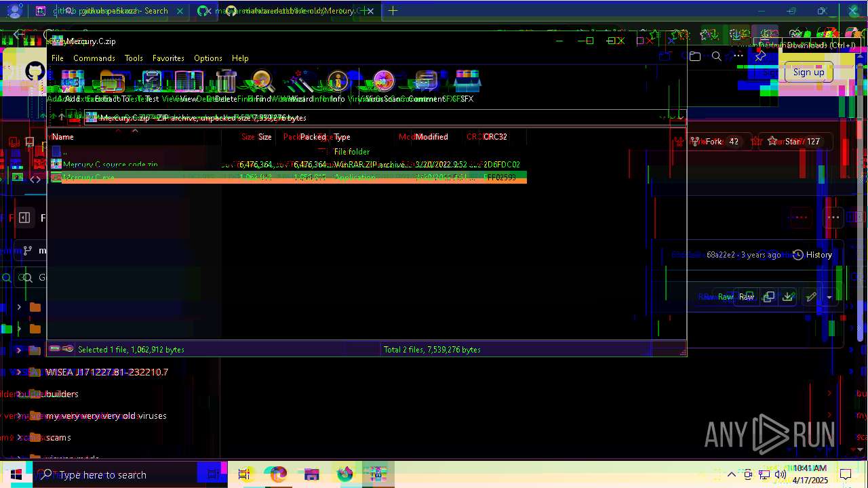Click the Add icon in WinRAR toolbar
Viewport: 868px width, 488px height.
pos(73,86)
